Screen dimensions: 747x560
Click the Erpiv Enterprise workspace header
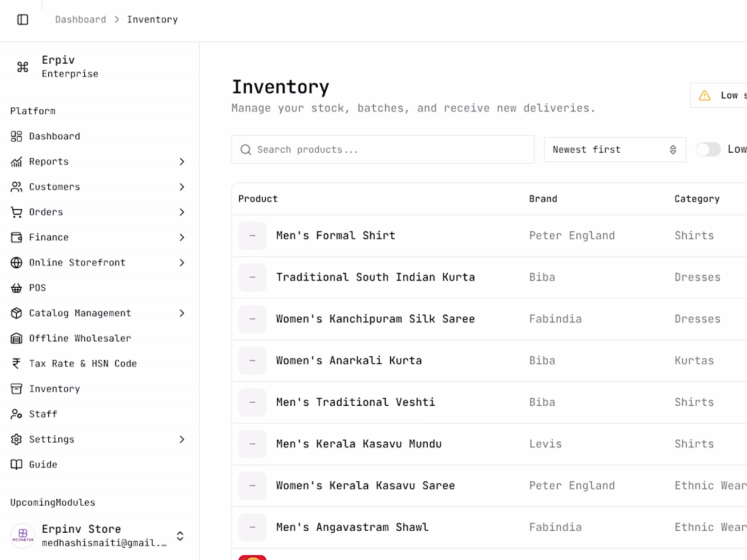click(x=99, y=67)
